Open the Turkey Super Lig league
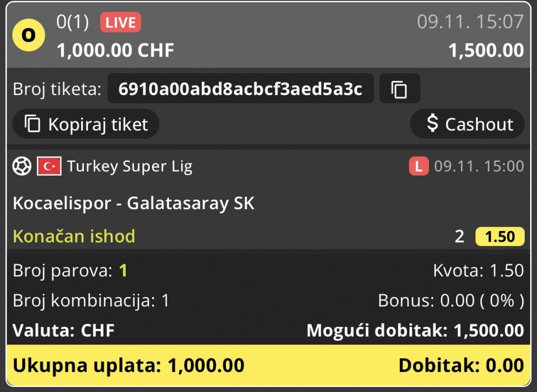This screenshot has width=537, height=392. click(x=130, y=167)
